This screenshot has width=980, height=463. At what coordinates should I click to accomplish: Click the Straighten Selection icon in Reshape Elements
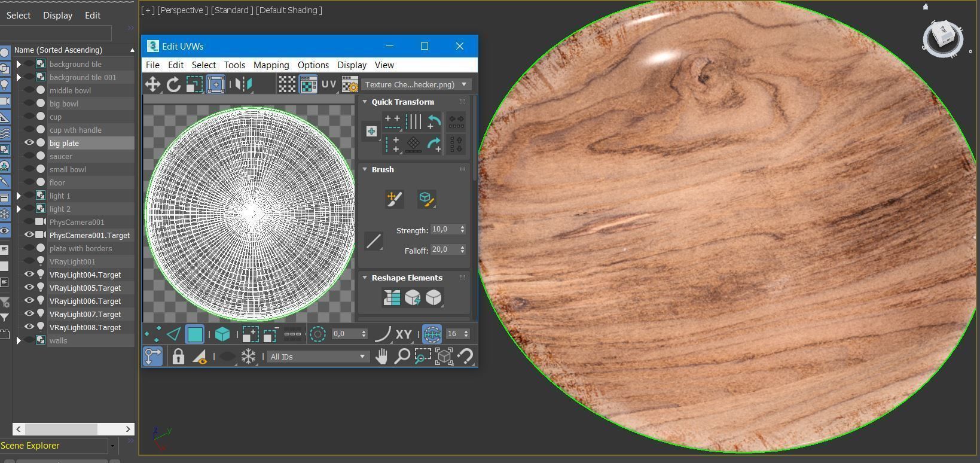pyautogui.click(x=392, y=297)
